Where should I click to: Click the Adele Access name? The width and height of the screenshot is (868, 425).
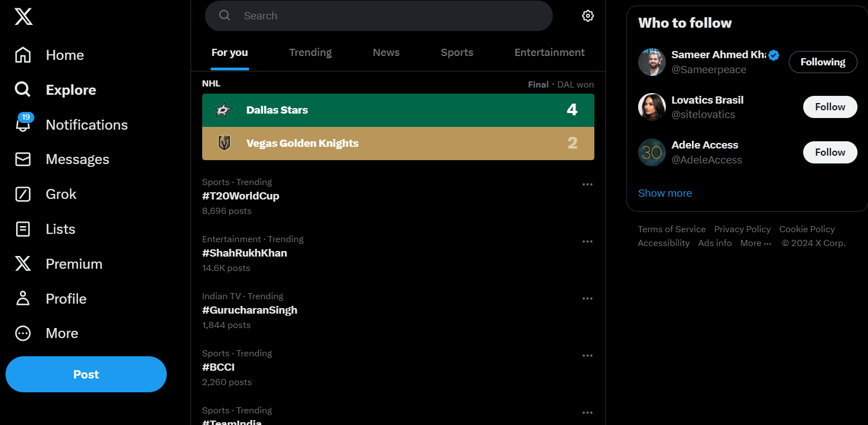click(x=705, y=145)
